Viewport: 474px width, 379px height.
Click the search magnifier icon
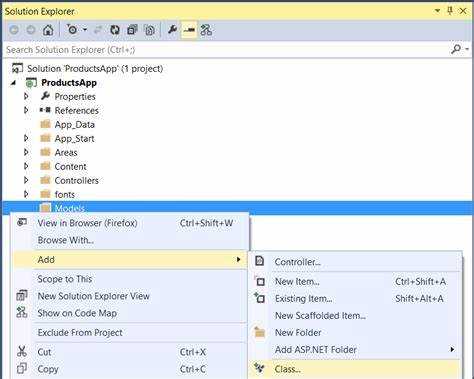456,49
